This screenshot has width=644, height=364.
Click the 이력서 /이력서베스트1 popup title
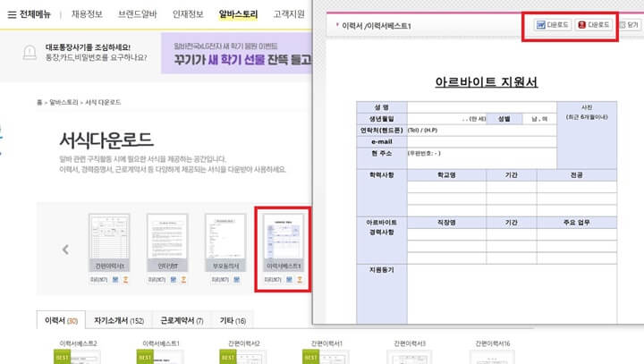click(x=377, y=26)
